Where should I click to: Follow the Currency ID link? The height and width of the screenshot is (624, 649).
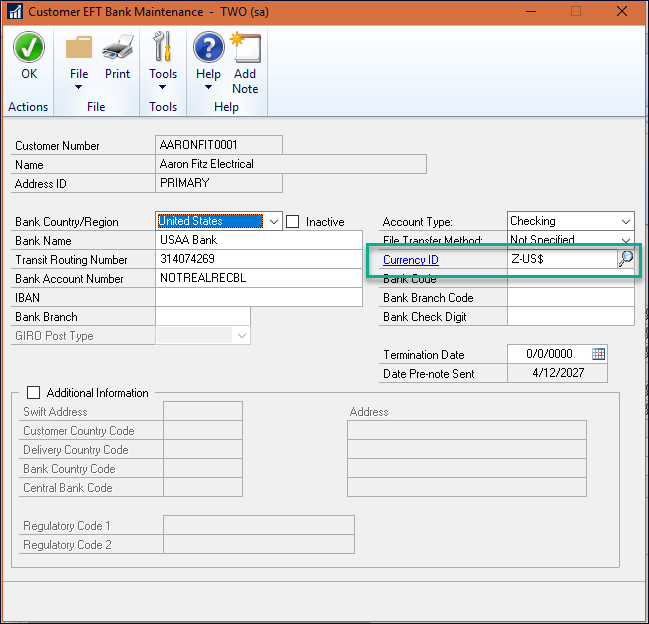pyautogui.click(x=411, y=260)
